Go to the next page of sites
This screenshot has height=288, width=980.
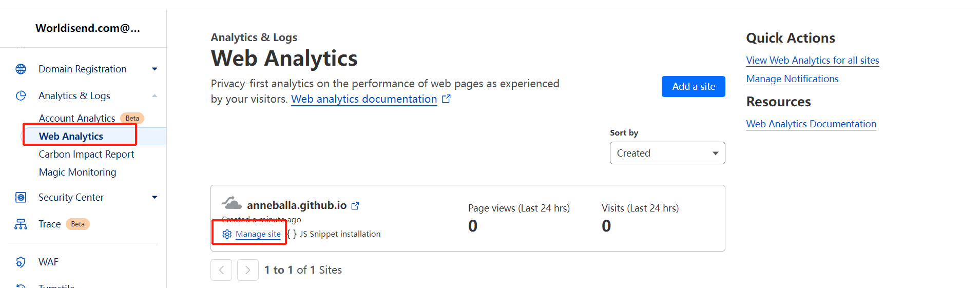click(x=248, y=270)
